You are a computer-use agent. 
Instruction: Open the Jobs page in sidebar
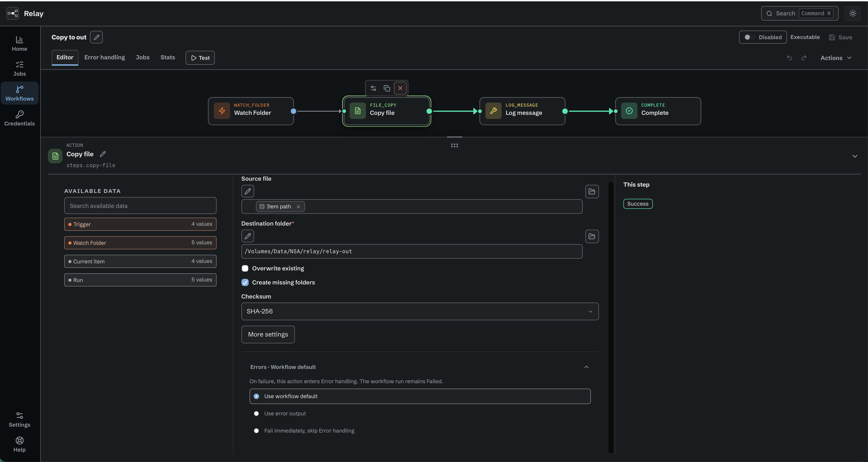coord(19,68)
